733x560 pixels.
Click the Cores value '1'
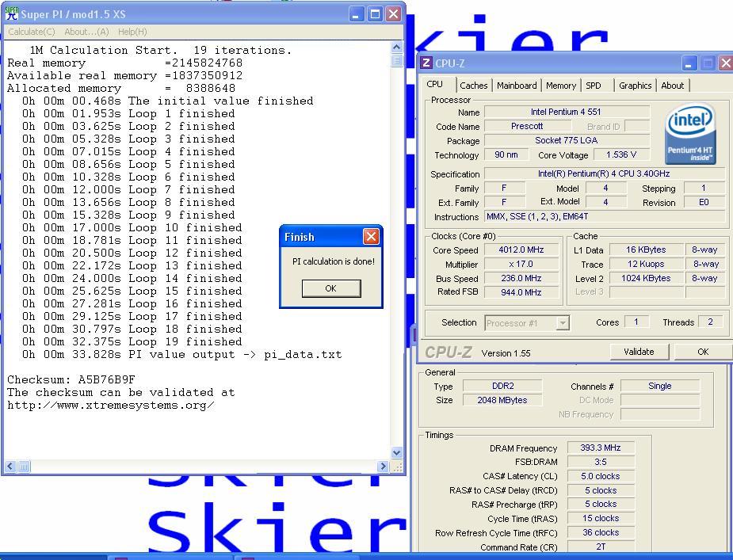pos(636,322)
